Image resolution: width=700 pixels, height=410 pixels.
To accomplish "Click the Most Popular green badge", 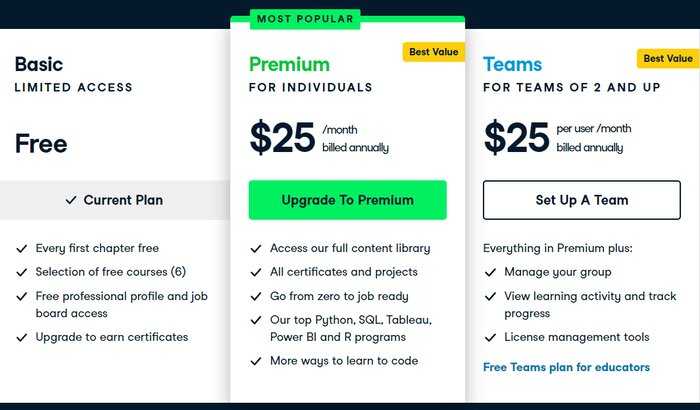I will (x=305, y=19).
